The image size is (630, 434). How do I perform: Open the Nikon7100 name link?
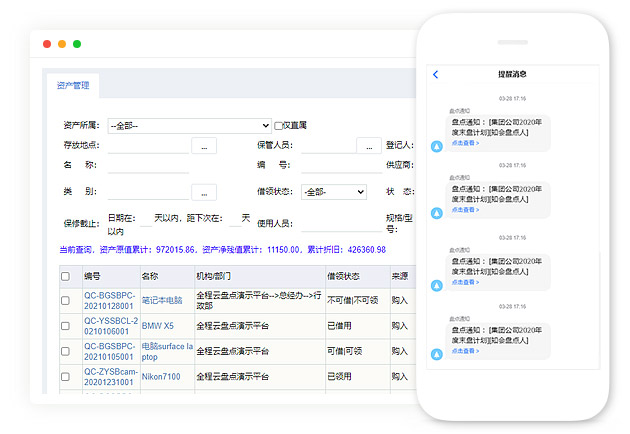point(161,377)
